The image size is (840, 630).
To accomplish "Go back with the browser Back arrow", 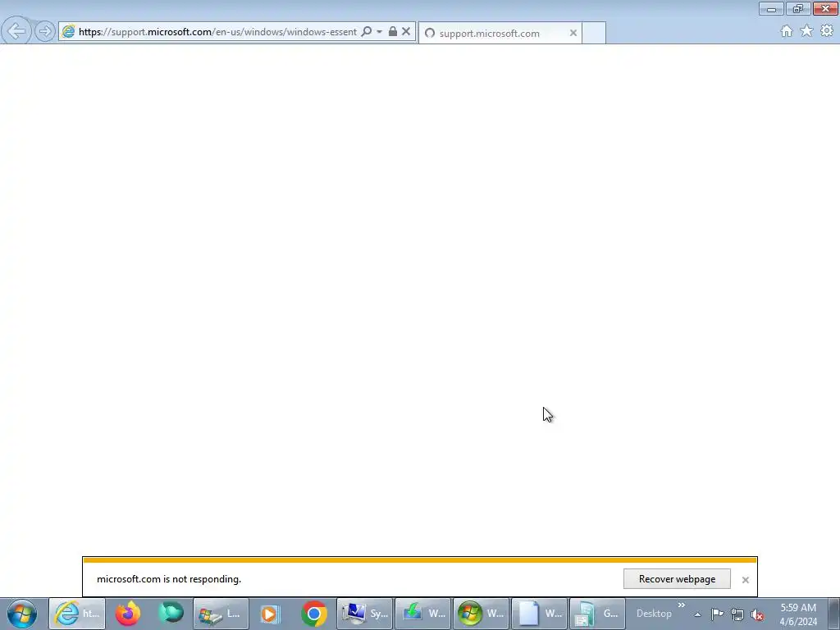I will (x=16, y=31).
